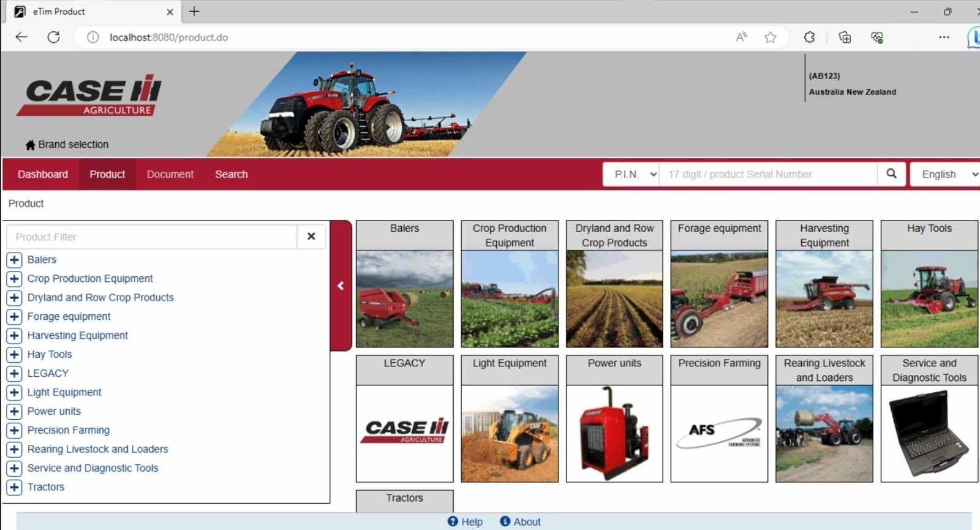The image size is (980, 530).
Task: Open the English language dropdown
Action: pyautogui.click(x=946, y=174)
